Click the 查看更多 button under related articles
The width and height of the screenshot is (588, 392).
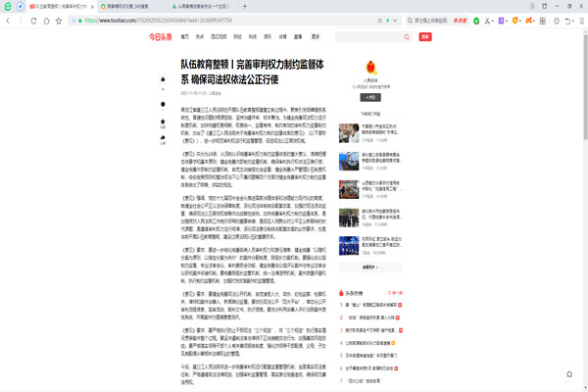point(370,268)
